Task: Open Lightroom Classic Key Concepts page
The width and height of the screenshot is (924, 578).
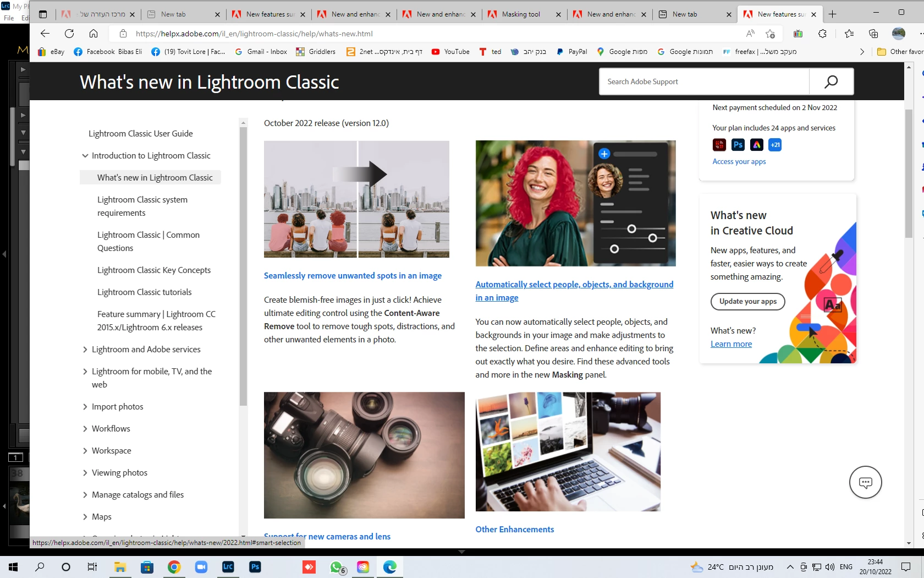Action: [x=154, y=270]
